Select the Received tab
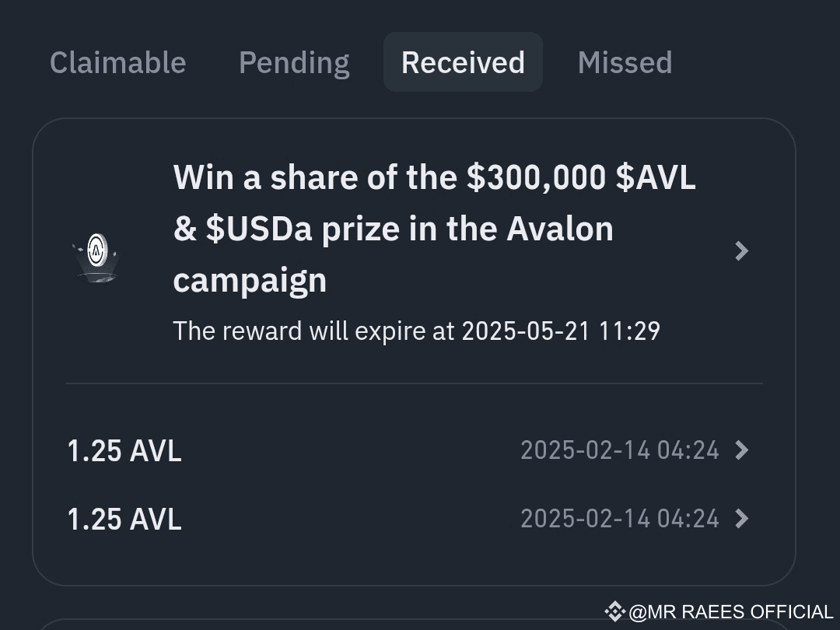Screen dimensions: 840x630 pos(463,62)
